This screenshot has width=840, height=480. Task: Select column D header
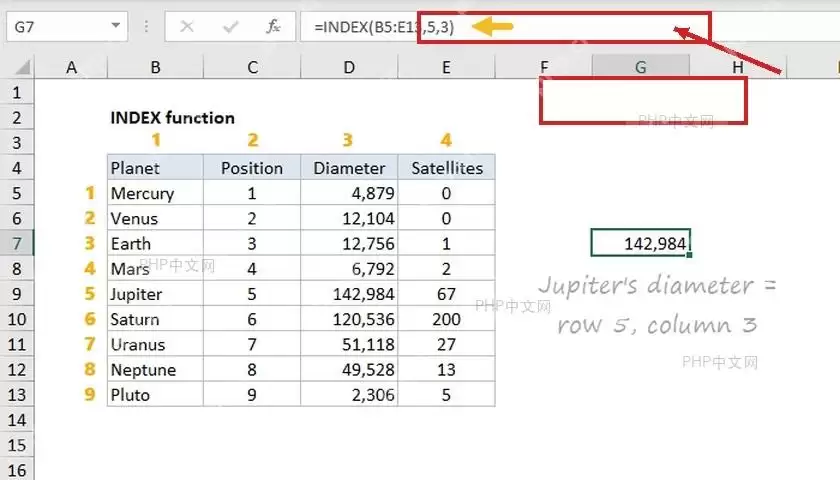click(x=349, y=67)
